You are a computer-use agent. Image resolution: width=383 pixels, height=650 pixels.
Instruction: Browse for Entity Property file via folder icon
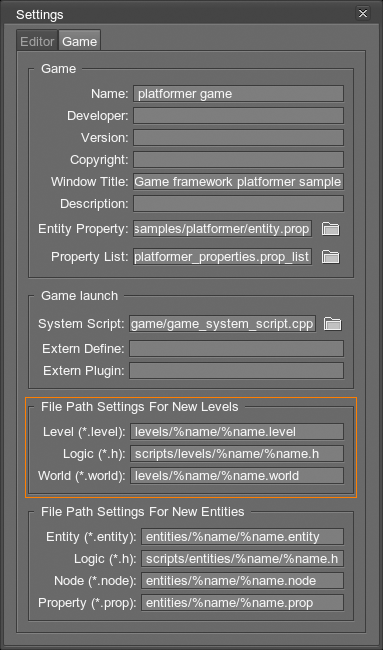[x=330, y=229]
